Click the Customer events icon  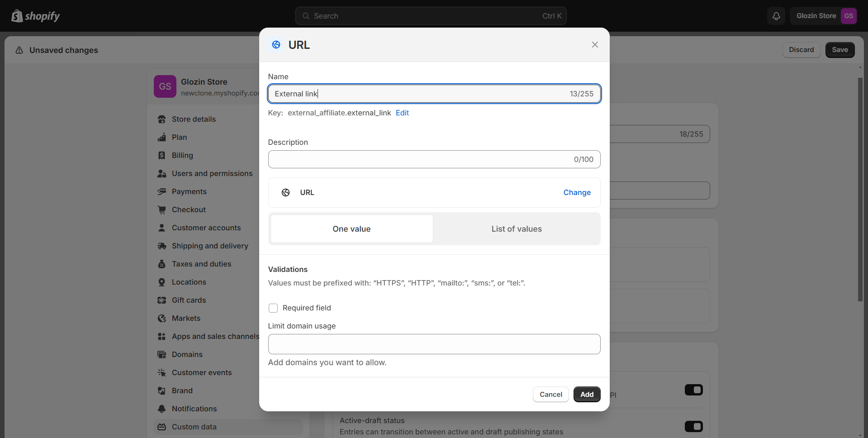tap(161, 373)
